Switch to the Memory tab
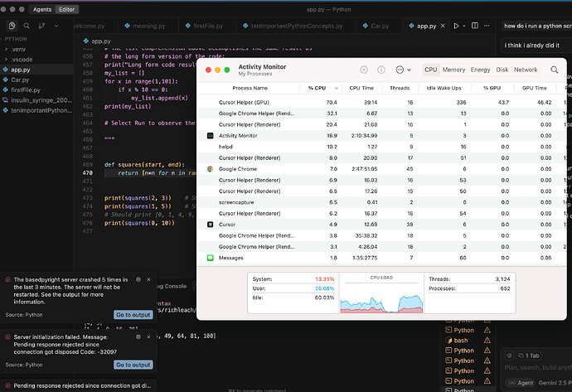The image size is (572, 392). tap(453, 70)
